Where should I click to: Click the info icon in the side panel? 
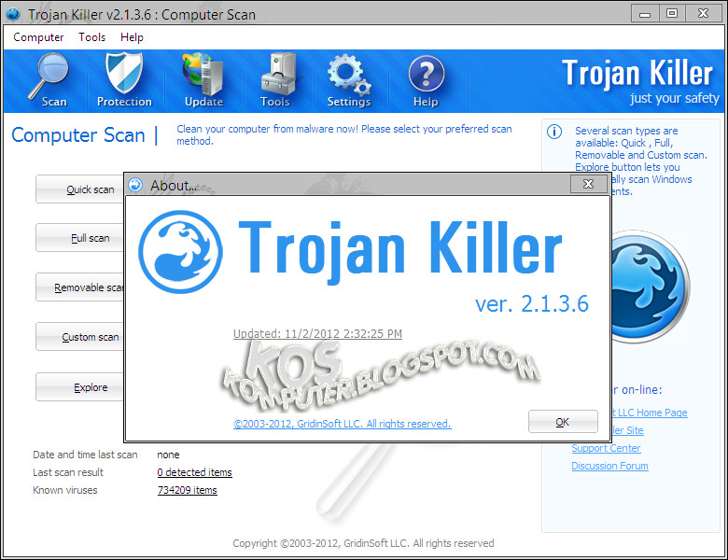tap(554, 132)
